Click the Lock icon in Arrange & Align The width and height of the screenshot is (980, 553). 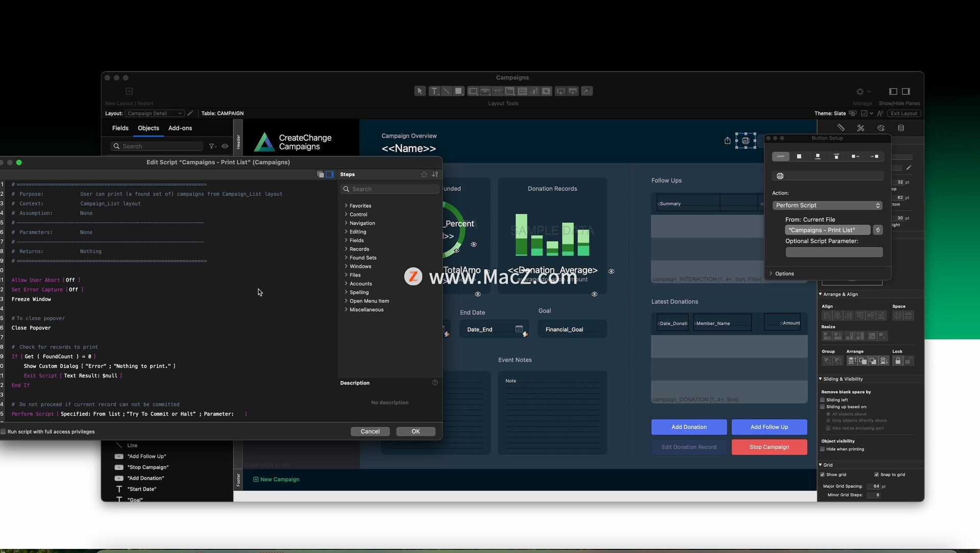(x=898, y=361)
